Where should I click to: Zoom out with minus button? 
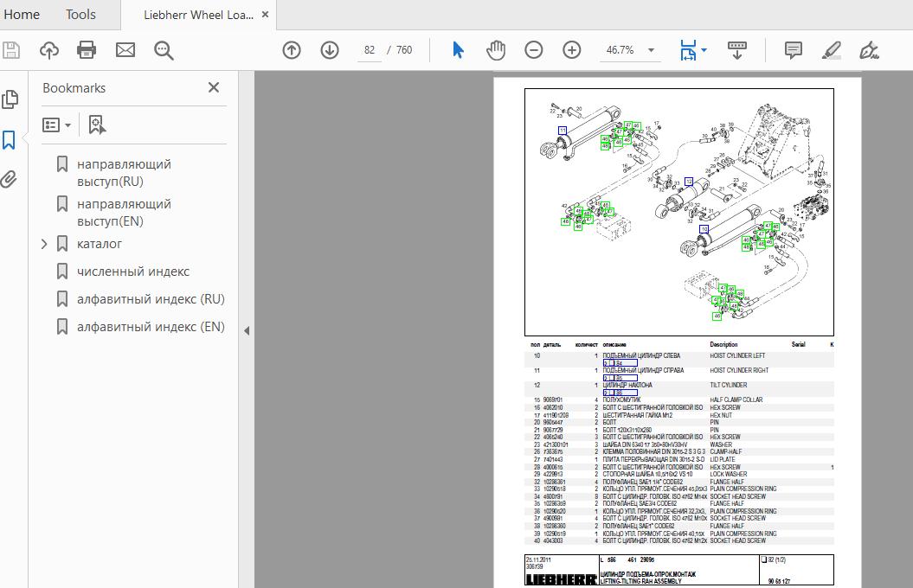(533, 50)
